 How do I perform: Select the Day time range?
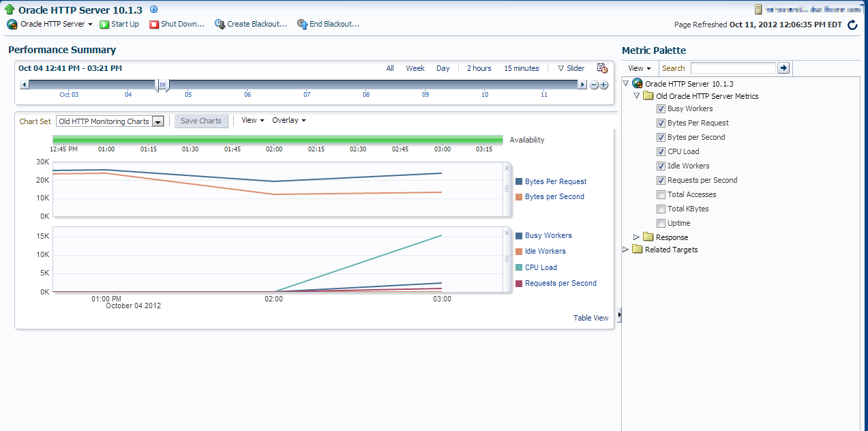tap(443, 68)
